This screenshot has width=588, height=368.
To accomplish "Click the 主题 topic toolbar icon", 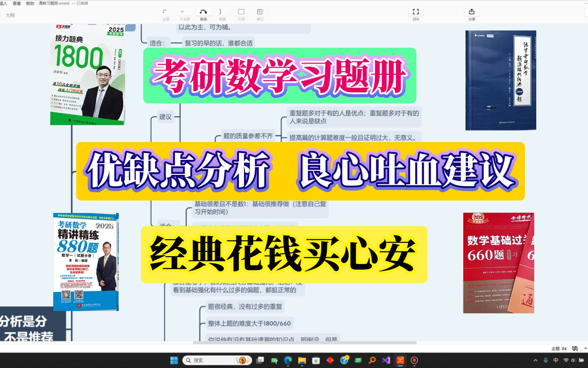I will point(166,12).
